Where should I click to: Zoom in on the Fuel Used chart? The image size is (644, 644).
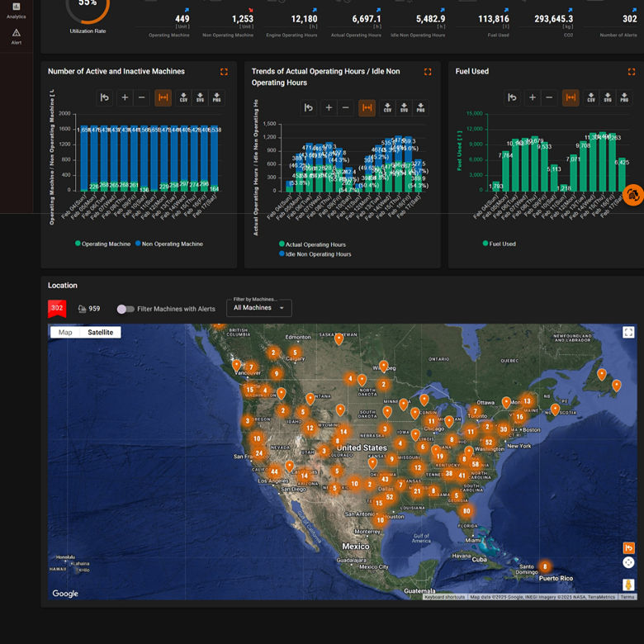click(533, 97)
